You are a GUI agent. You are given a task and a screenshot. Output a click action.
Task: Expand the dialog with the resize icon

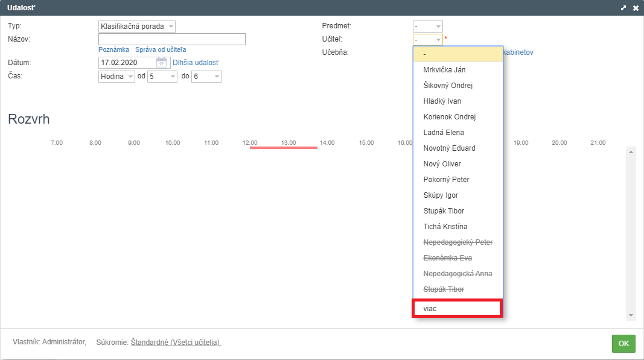623,8
